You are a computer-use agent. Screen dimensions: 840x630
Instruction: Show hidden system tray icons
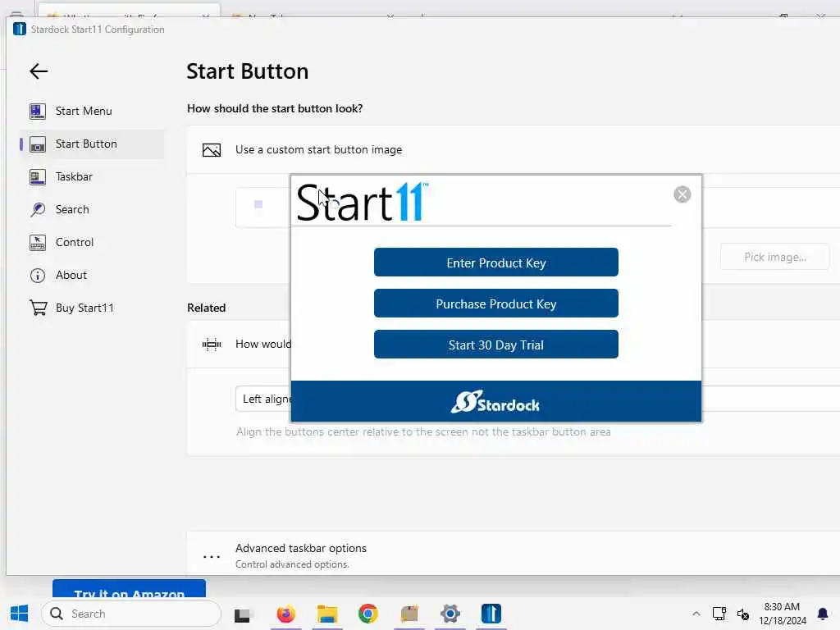696,614
